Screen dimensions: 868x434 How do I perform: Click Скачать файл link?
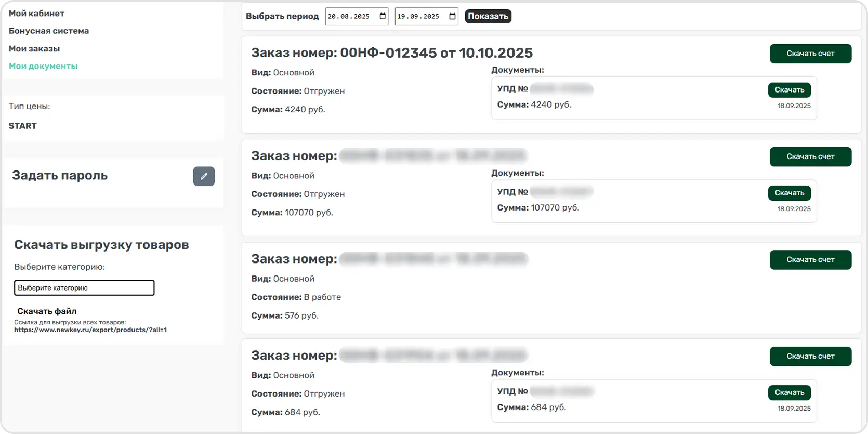point(47,311)
